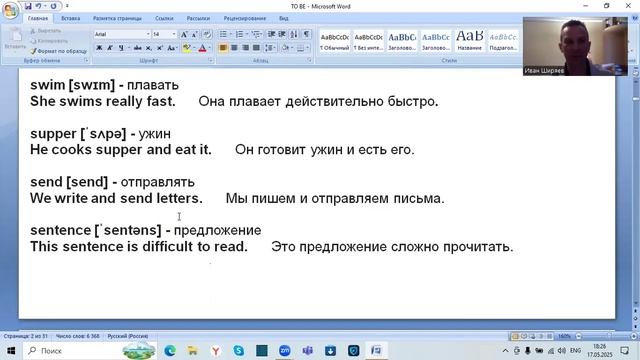Expand the Абзац dialog launcher
Screen dimensions: 640x360
click(309, 60)
